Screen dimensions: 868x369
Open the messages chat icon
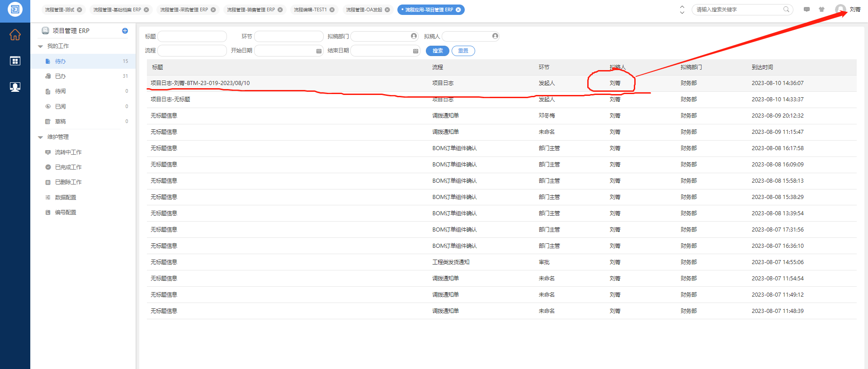(807, 9)
